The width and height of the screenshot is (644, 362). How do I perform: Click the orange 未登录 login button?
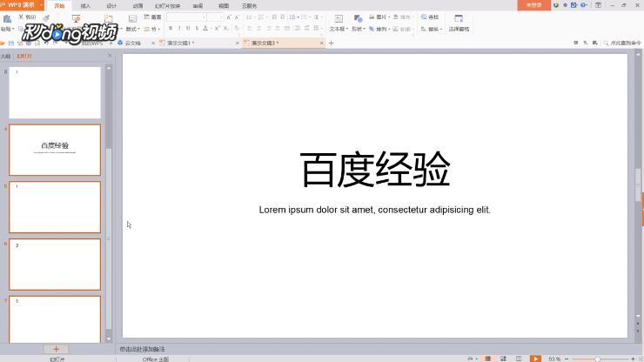click(534, 5)
